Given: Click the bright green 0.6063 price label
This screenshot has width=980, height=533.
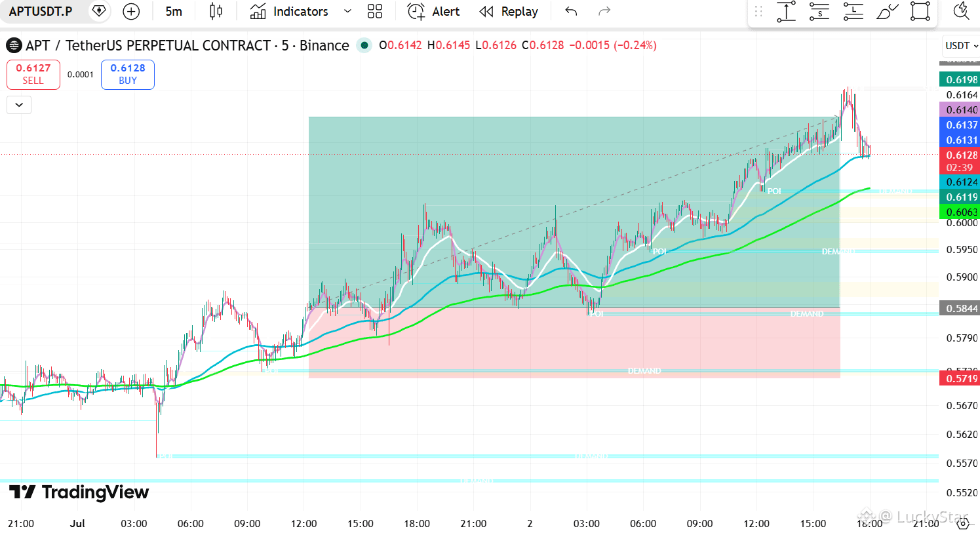Looking at the screenshot, I should [x=960, y=212].
